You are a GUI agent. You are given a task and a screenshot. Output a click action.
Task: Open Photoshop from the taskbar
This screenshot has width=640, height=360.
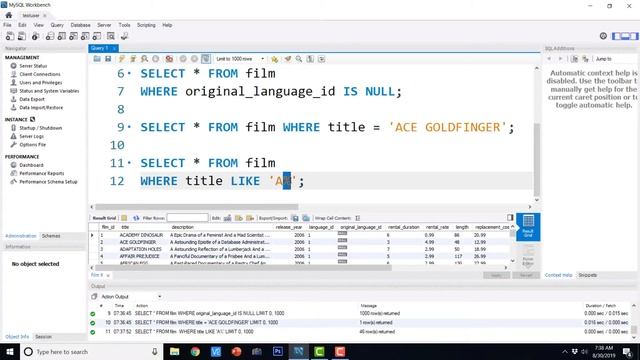coord(278,351)
